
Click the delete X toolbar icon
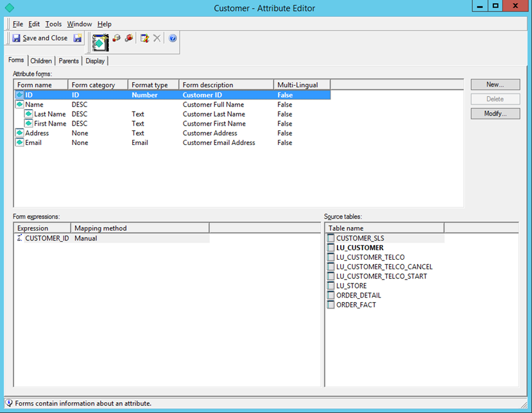tap(157, 38)
